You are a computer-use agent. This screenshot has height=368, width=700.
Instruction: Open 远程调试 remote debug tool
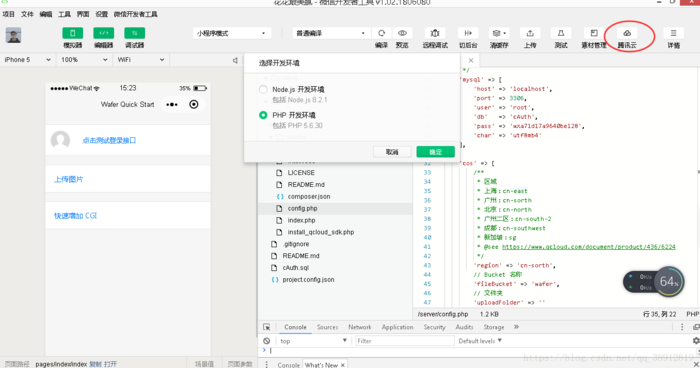point(435,33)
